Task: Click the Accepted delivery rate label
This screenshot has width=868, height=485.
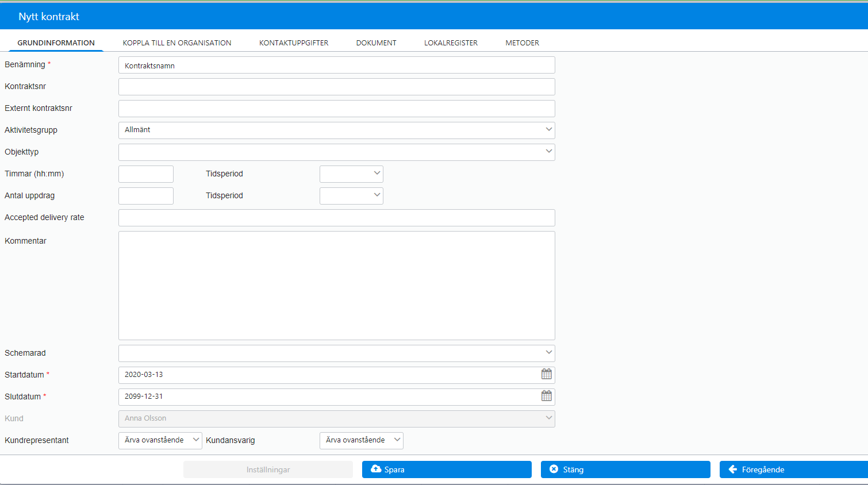Action: 44,217
